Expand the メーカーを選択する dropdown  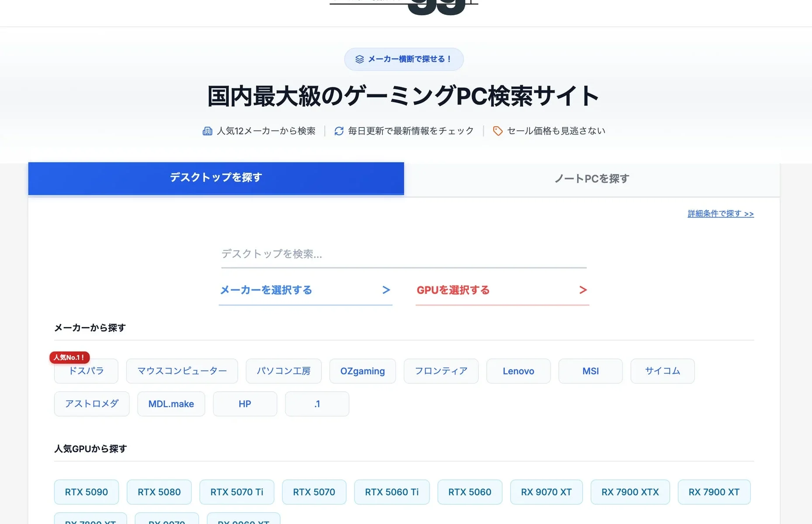click(305, 290)
